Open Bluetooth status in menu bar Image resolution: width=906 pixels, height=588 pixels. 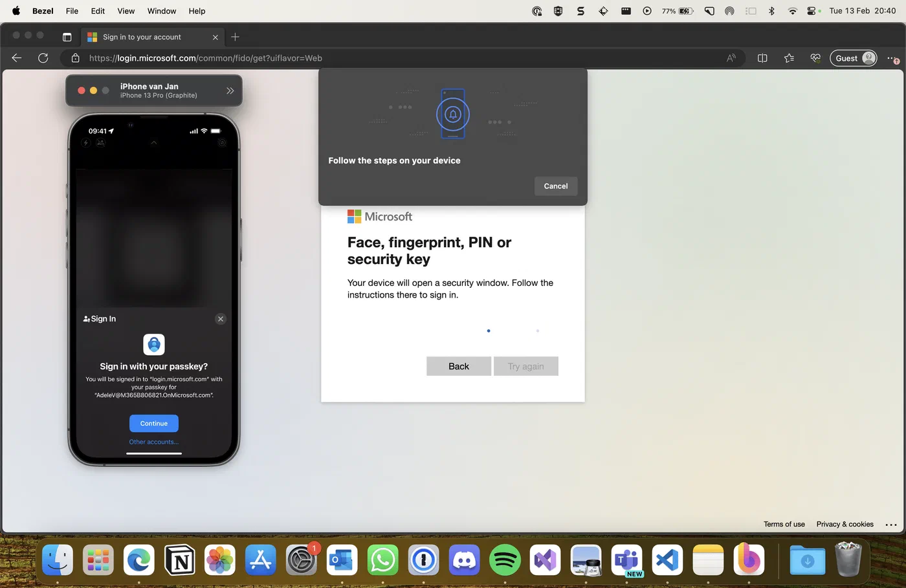coord(771,11)
